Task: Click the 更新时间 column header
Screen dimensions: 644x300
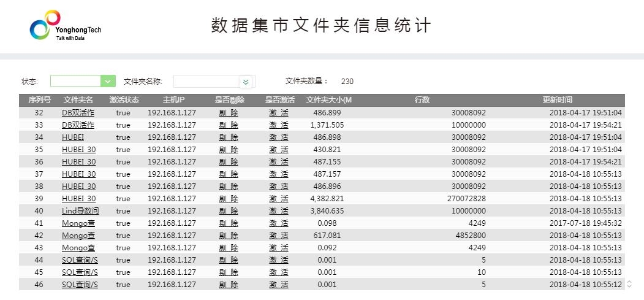Action: click(x=557, y=100)
